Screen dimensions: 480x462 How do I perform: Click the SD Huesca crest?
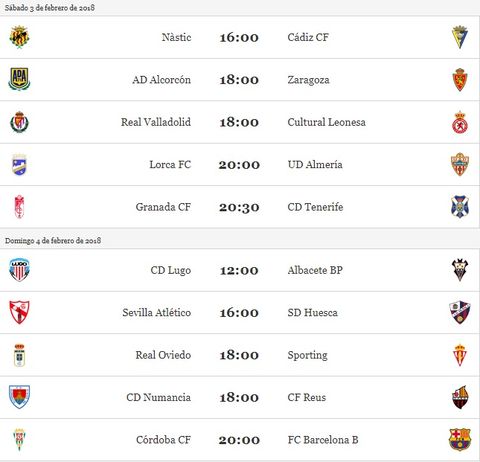click(x=460, y=312)
